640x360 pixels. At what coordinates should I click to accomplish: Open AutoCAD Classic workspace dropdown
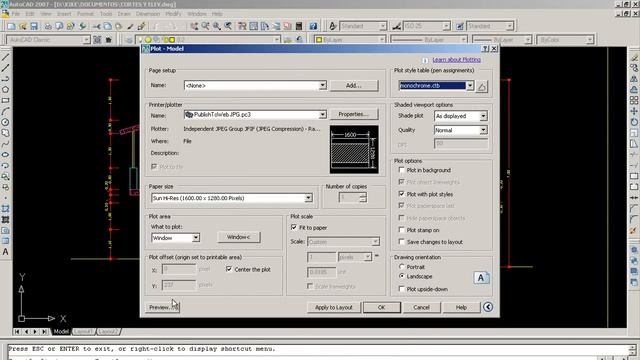(x=86, y=40)
